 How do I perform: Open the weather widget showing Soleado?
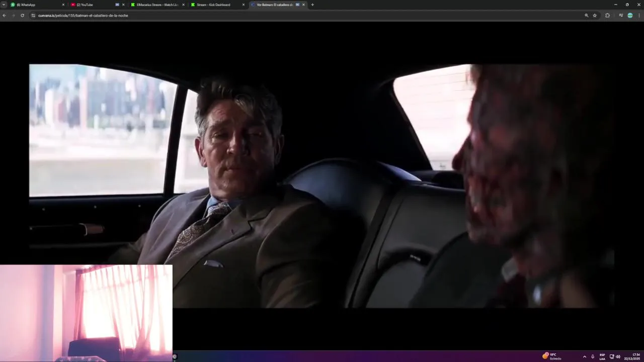(552, 356)
